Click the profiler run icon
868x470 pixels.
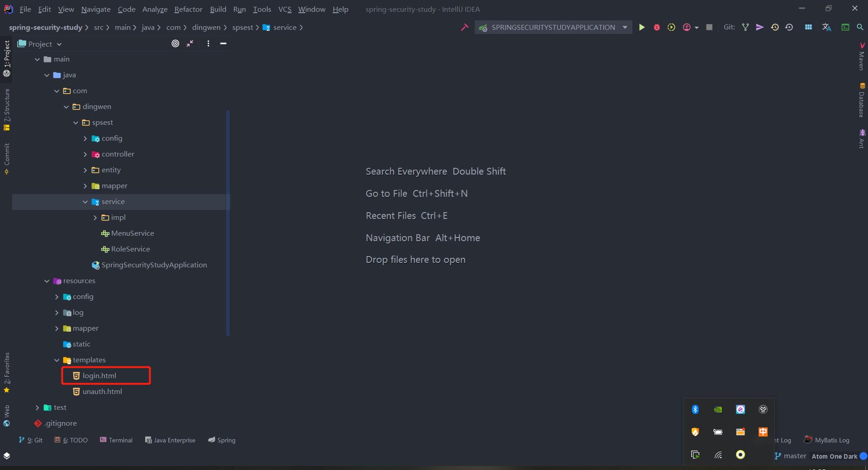[x=686, y=28]
